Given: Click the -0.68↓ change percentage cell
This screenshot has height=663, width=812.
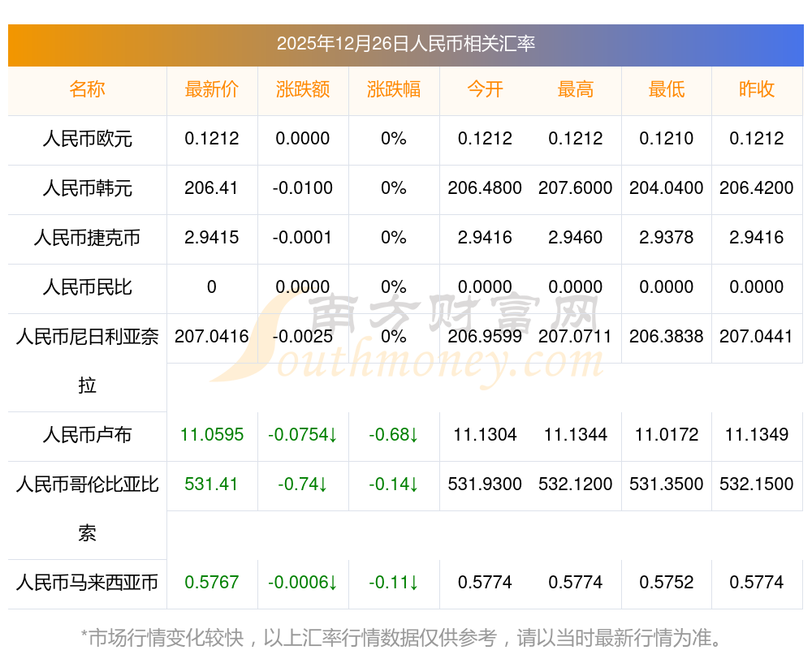Looking at the screenshot, I should coord(394,435).
